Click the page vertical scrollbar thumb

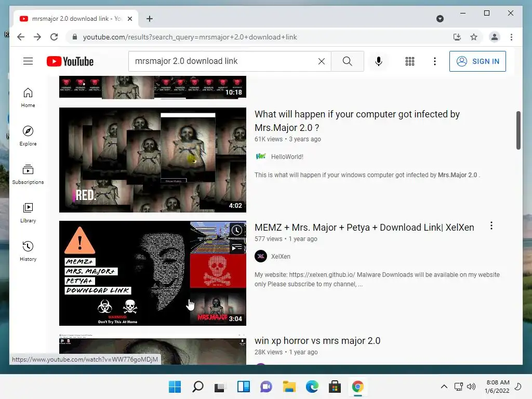518,130
